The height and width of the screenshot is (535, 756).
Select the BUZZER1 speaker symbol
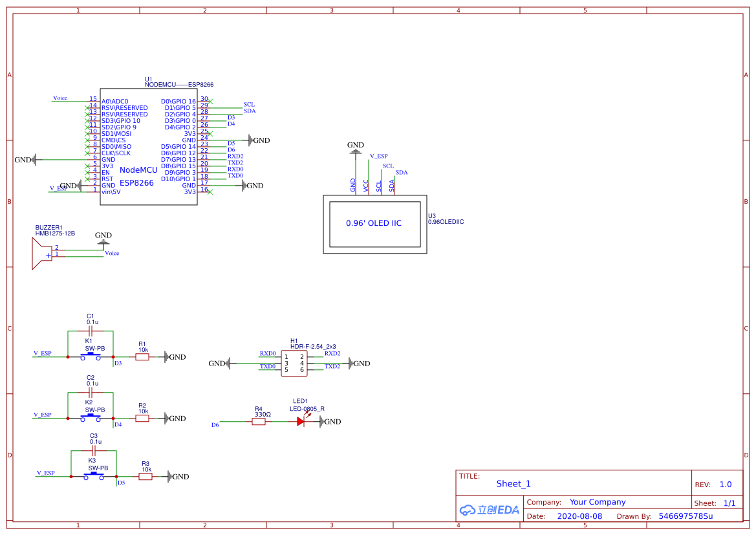click(42, 254)
